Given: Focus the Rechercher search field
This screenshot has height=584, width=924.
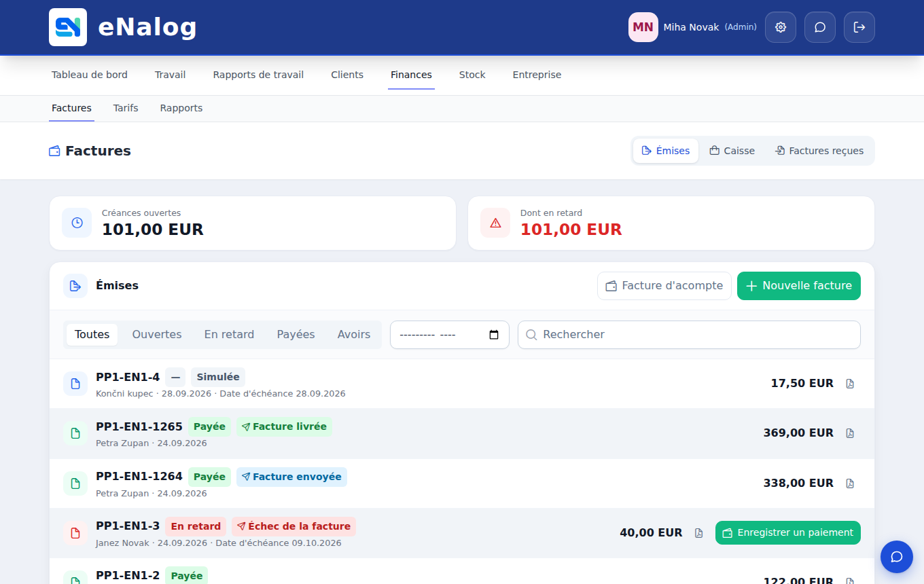Looking at the screenshot, I should click(689, 335).
